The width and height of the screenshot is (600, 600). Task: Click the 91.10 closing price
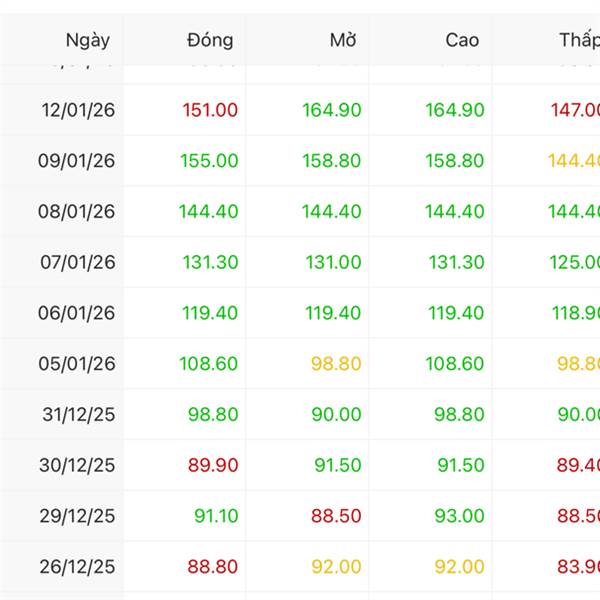216,516
